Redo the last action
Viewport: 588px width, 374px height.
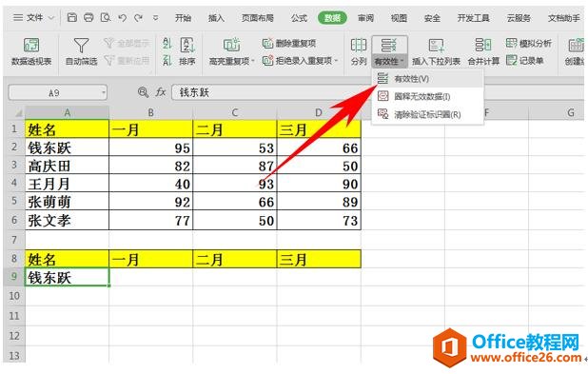click(139, 17)
